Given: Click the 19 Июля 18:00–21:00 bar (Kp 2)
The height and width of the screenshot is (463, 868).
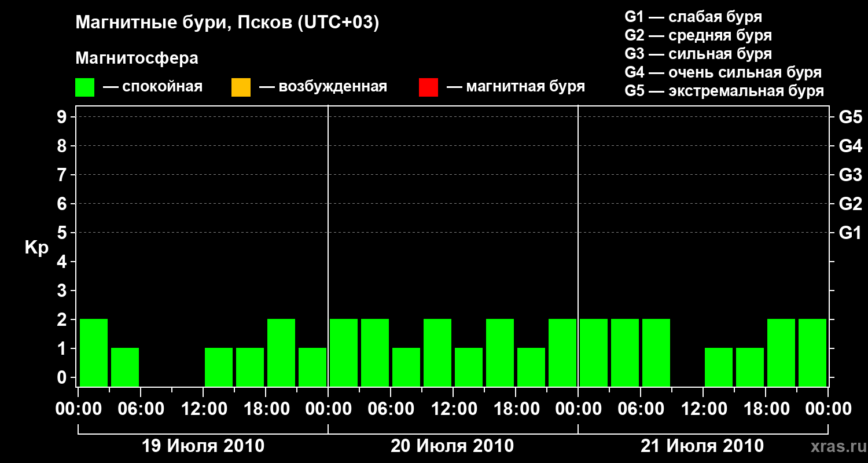Looking at the screenshot, I should (281, 352).
